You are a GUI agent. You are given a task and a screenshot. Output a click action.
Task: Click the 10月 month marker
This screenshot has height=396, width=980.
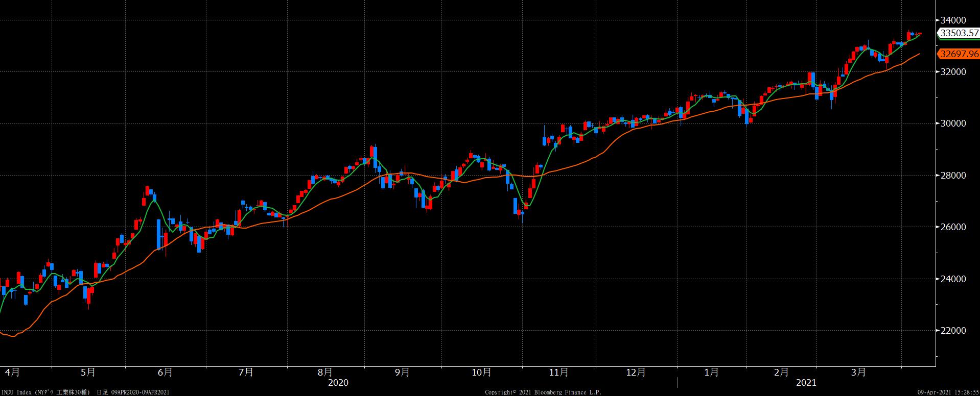coord(481,372)
